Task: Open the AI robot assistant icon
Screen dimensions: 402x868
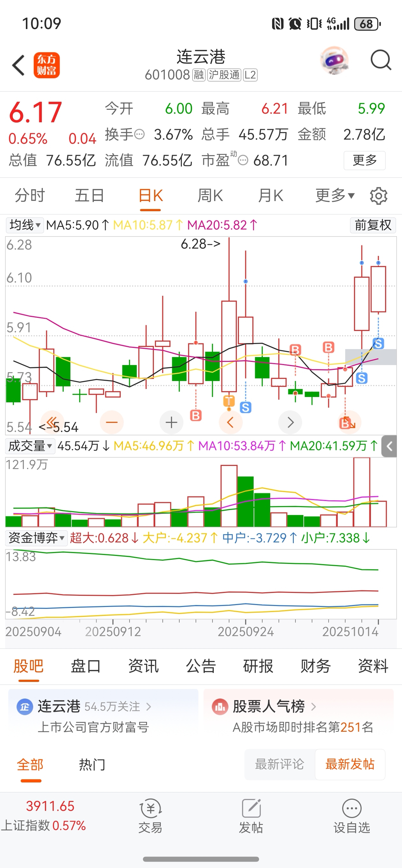Action: point(334,61)
